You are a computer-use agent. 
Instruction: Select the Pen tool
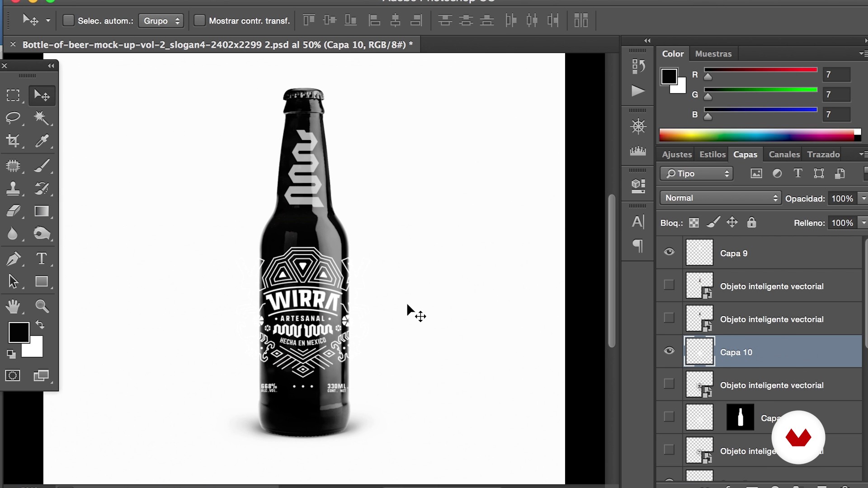[13, 259]
